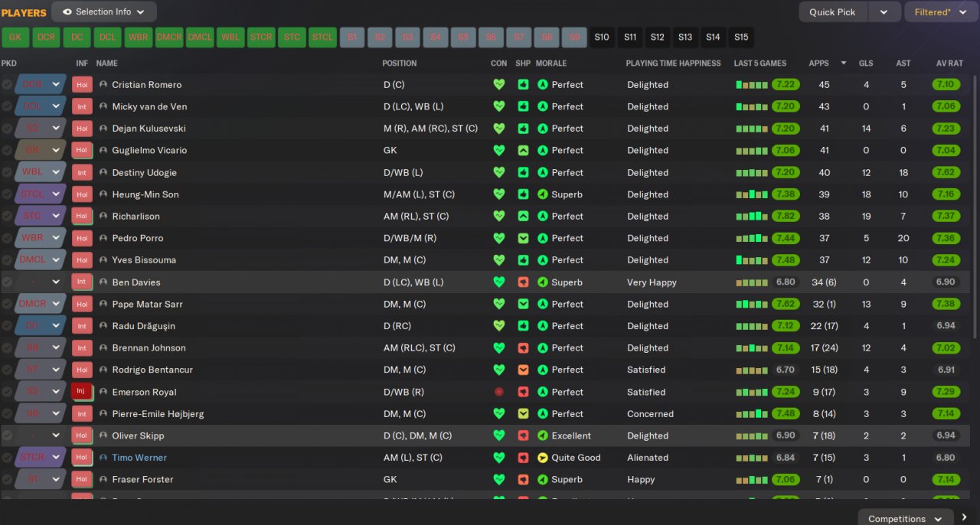Sort by the MORALE column header
Viewport: 980px width, 525px height.
pos(551,64)
